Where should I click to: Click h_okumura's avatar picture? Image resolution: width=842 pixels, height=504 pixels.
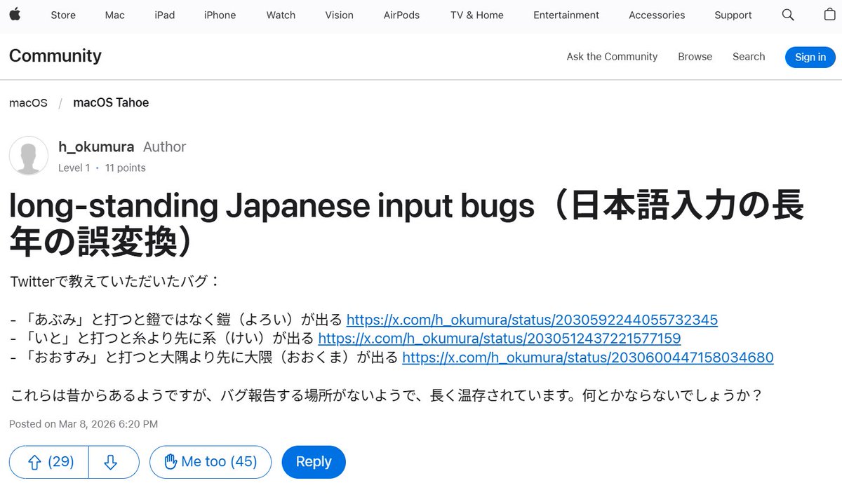(x=29, y=156)
